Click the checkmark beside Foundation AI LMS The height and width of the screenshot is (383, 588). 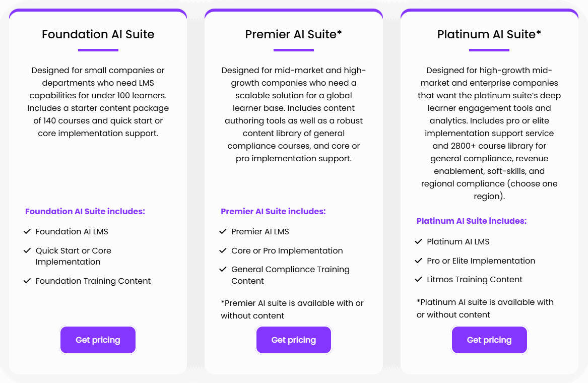(x=27, y=231)
